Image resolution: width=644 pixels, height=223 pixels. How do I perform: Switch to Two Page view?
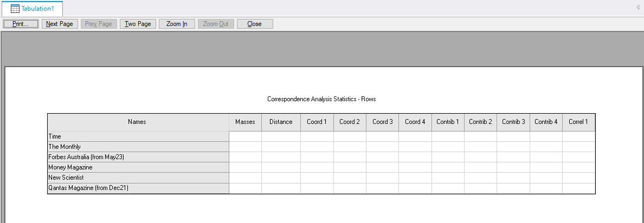(138, 24)
